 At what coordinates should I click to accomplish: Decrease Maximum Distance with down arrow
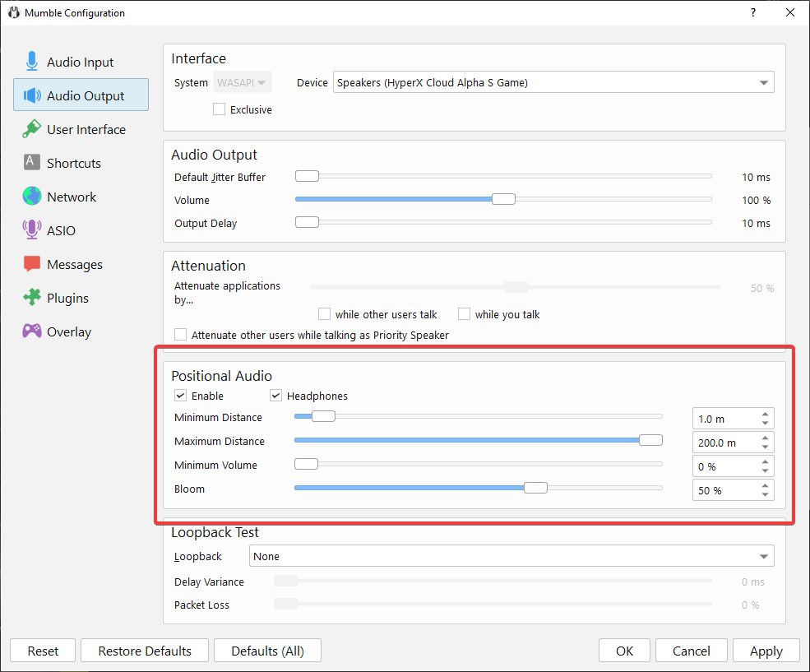pyautogui.click(x=765, y=447)
